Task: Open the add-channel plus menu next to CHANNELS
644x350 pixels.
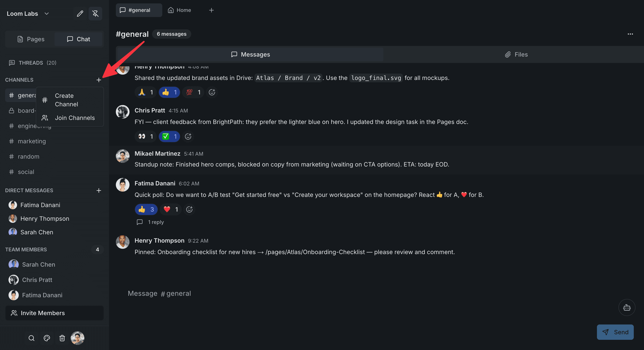Action: pyautogui.click(x=99, y=80)
